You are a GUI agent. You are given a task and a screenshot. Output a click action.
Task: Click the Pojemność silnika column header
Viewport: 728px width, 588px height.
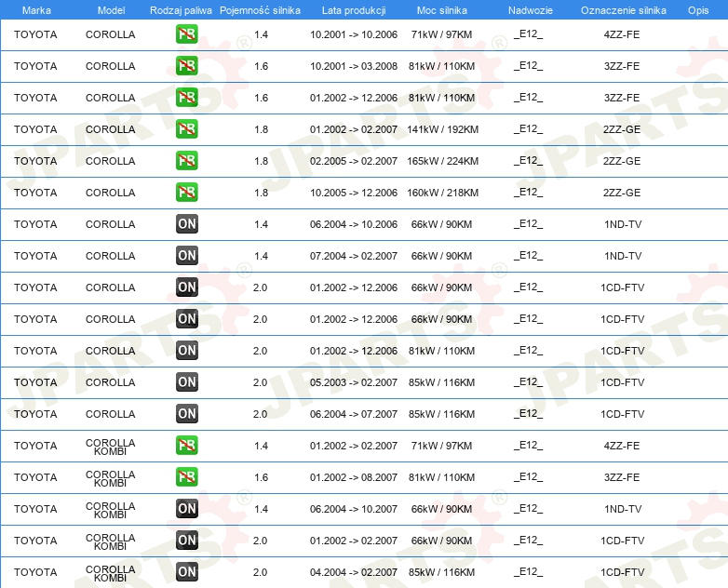(260, 10)
